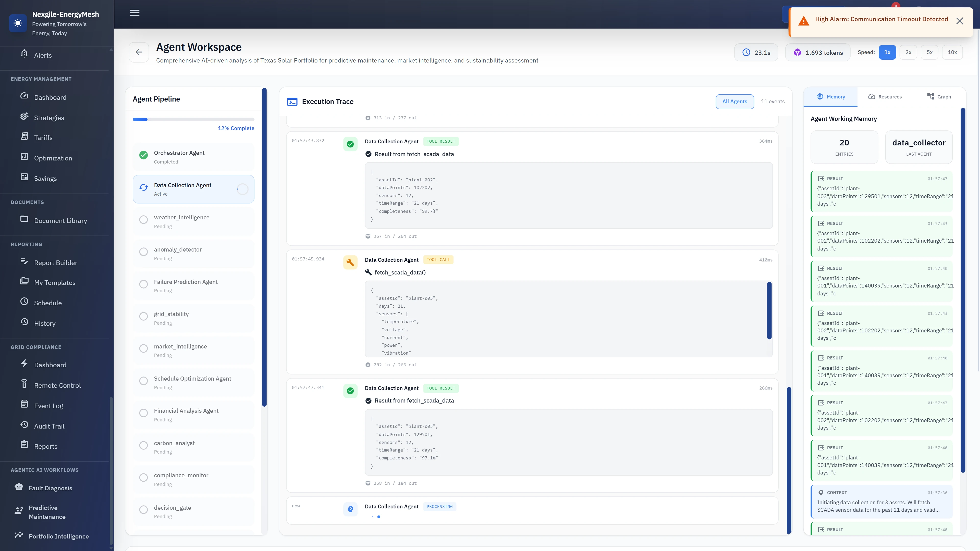
Task: Select the 2x playback speed toggle
Action: (909, 52)
